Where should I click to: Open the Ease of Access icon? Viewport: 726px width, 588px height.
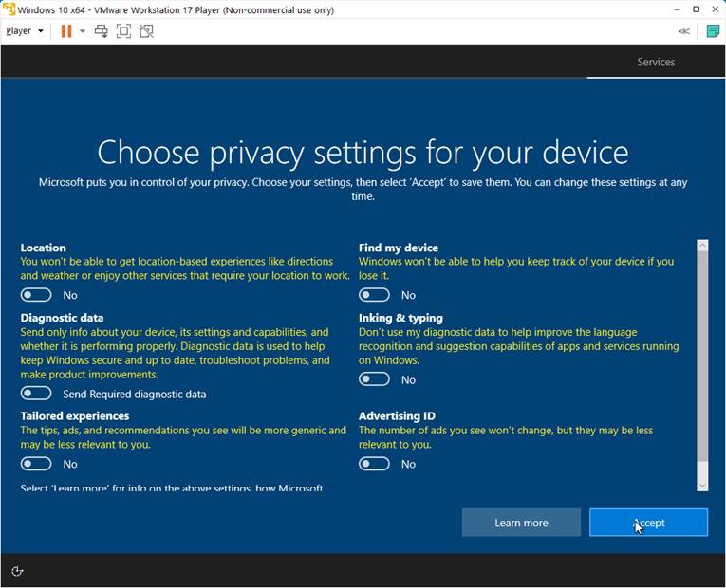pyautogui.click(x=17, y=571)
